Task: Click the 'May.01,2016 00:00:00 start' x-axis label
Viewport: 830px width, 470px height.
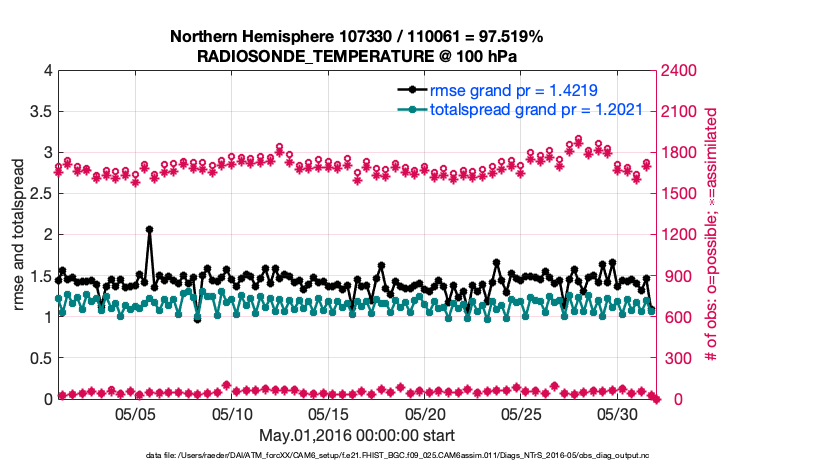Action: coord(356,435)
